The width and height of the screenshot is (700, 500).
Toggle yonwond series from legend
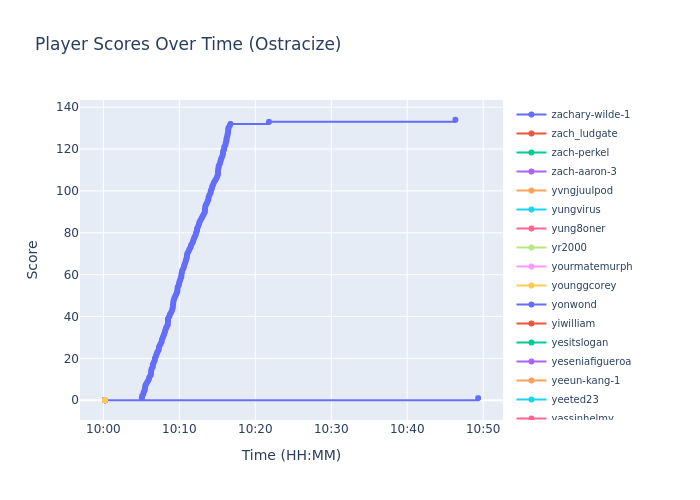pyautogui.click(x=573, y=305)
